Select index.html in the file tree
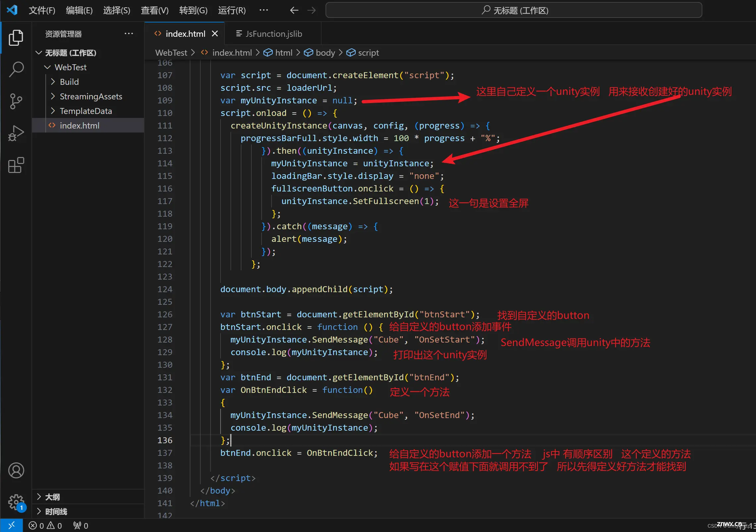Screen dimensions: 756x532 point(88,126)
